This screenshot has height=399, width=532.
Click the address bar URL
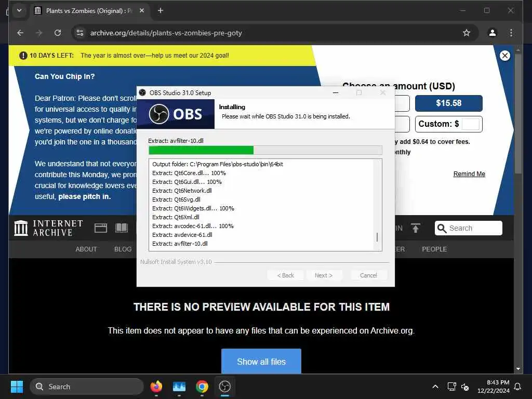pos(166,33)
